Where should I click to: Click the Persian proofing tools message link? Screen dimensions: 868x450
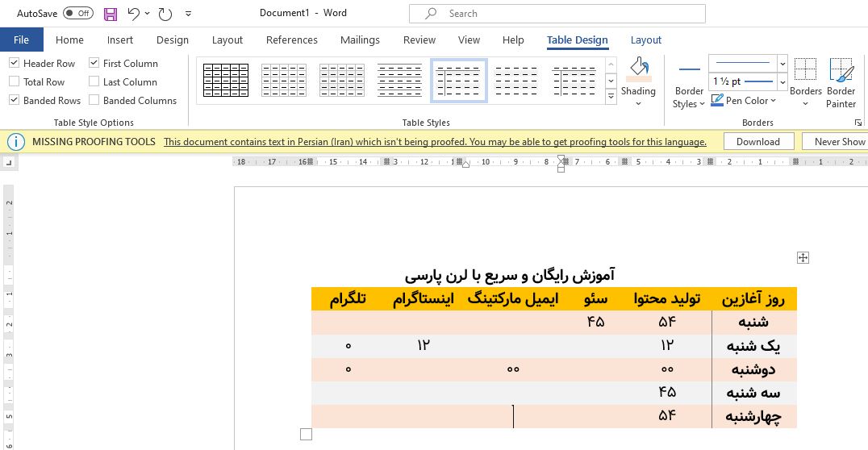(435, 142)
